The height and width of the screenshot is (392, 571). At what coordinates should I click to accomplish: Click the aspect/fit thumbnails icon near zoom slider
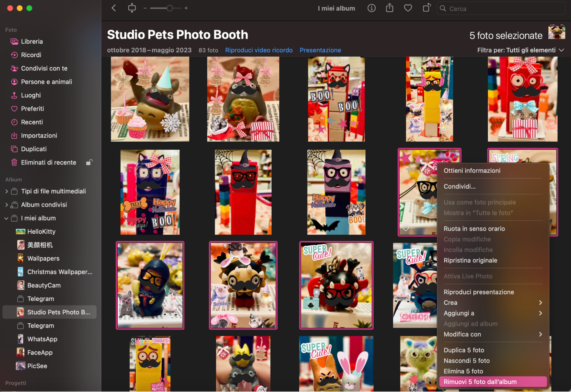click(132, 8)
